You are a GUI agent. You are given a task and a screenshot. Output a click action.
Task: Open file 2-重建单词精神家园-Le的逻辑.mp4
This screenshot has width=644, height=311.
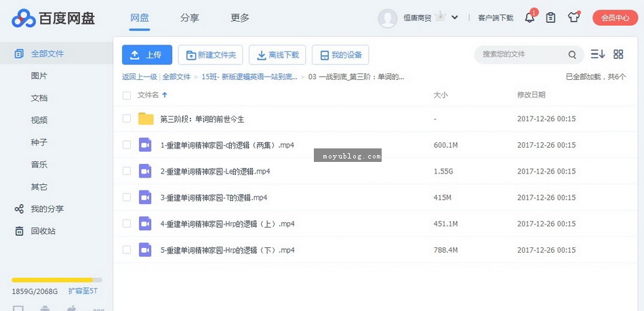pos(215,171)
